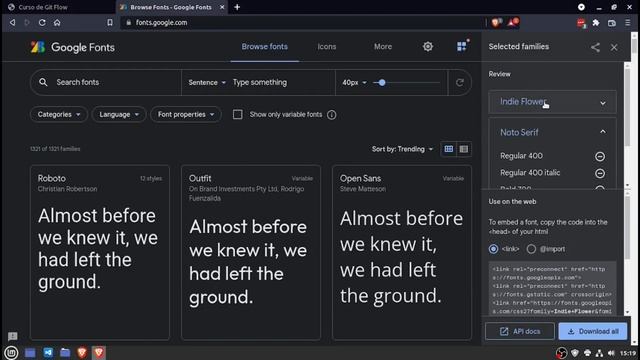Open the feedback icon in the page's bottom-left corner
Viewport: 640px width, 360px height.
[13, 336]
